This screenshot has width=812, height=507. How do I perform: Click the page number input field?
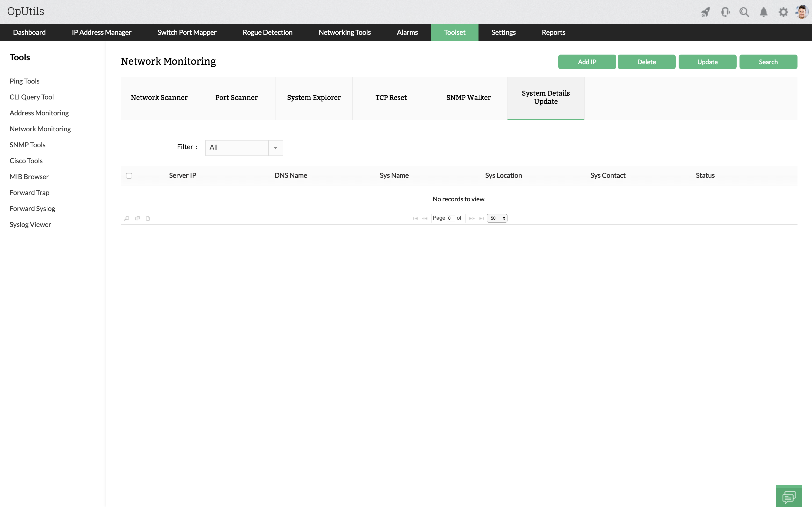coord(451,218)
